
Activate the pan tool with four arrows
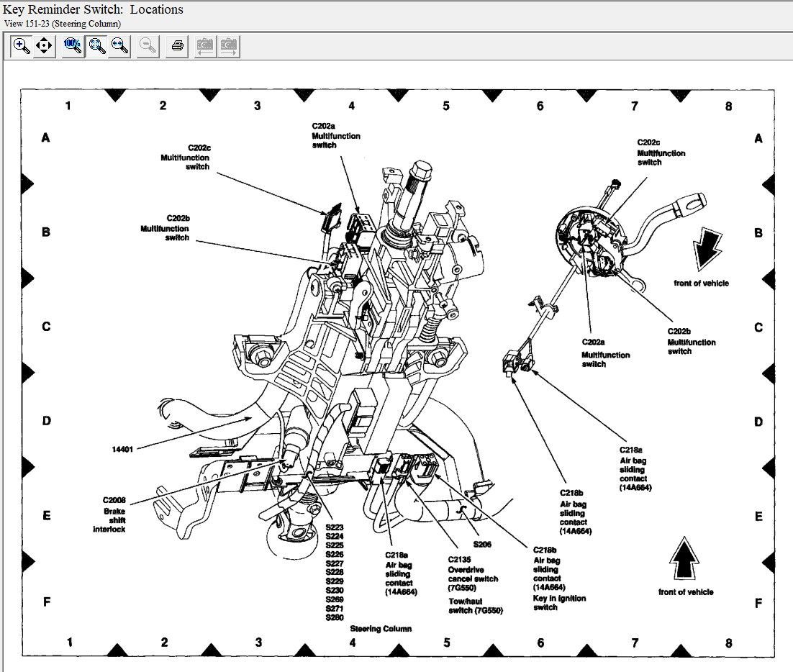tap(44, 46)
